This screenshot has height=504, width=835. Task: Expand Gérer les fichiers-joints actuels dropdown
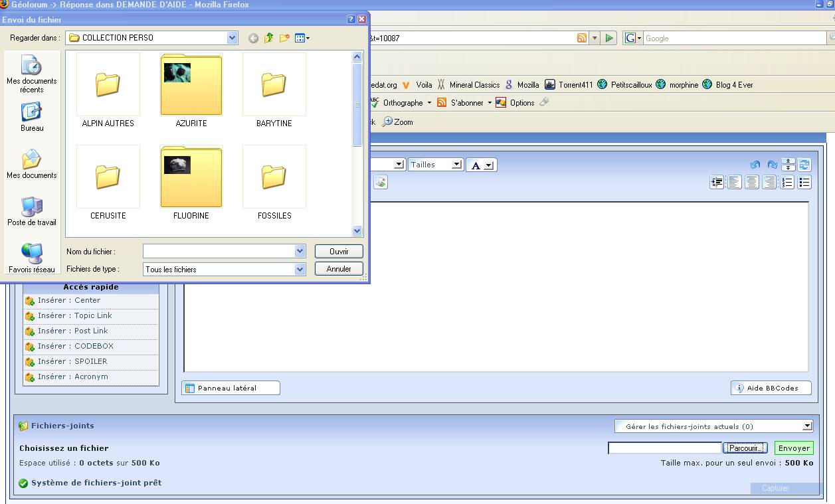[x=807, y=426]
